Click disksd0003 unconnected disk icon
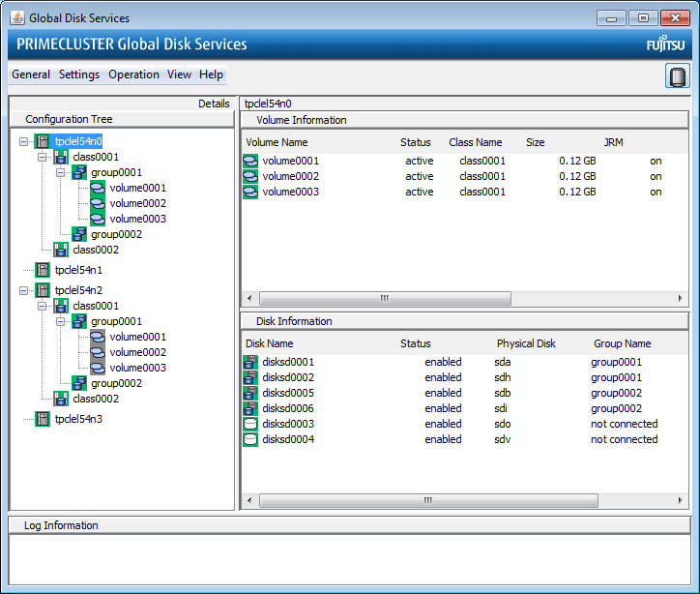Image resolution: width=700 pixels, height=594 pixels. (250, 425)
